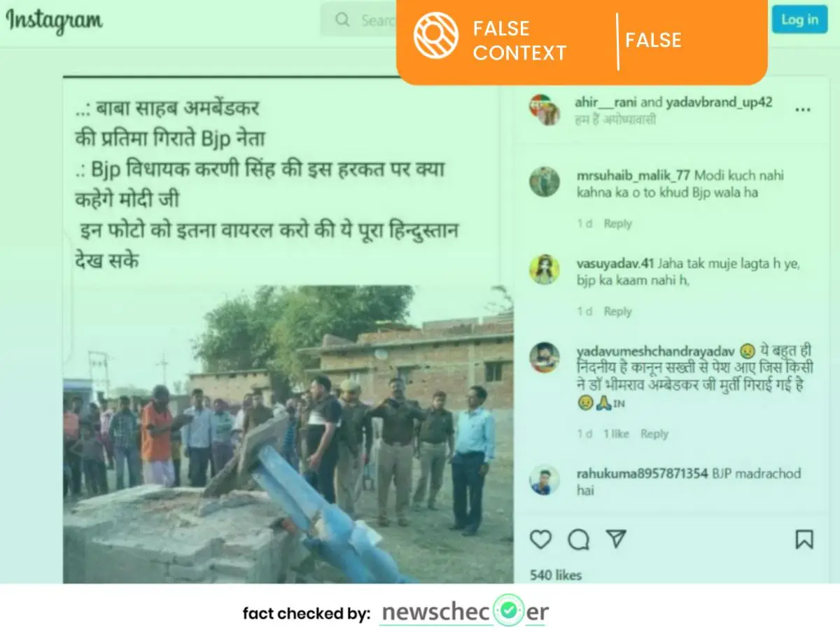Click the search magnifier icon

coord(342,20)
